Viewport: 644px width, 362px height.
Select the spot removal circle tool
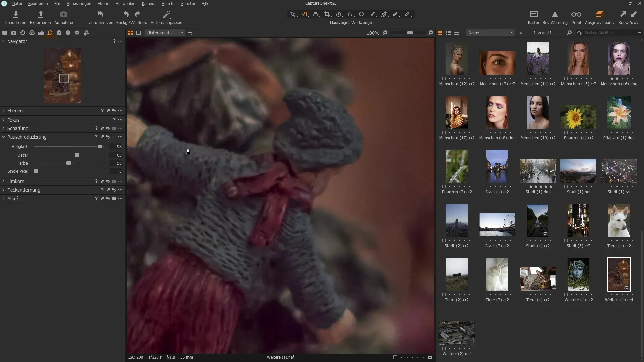point(361,14)
